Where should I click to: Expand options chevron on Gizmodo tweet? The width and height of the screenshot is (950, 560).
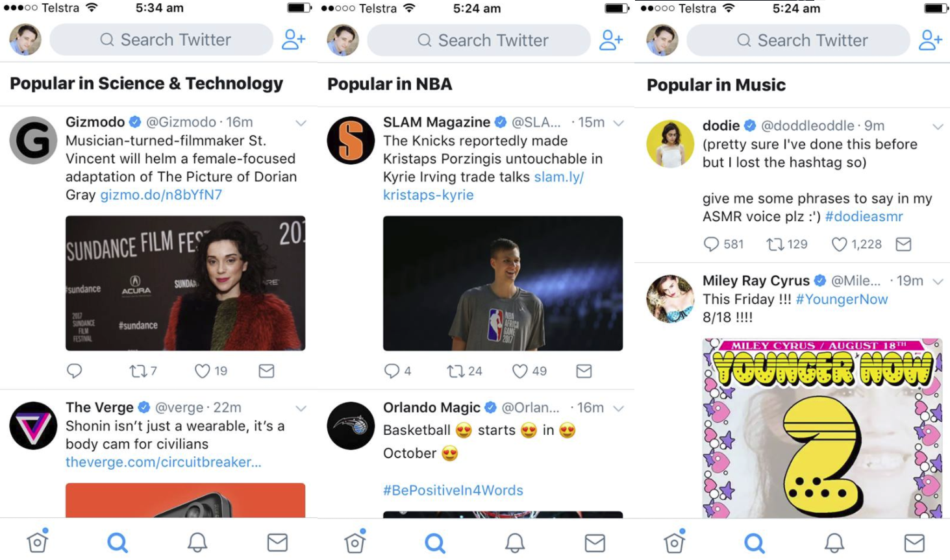point(301,123)
